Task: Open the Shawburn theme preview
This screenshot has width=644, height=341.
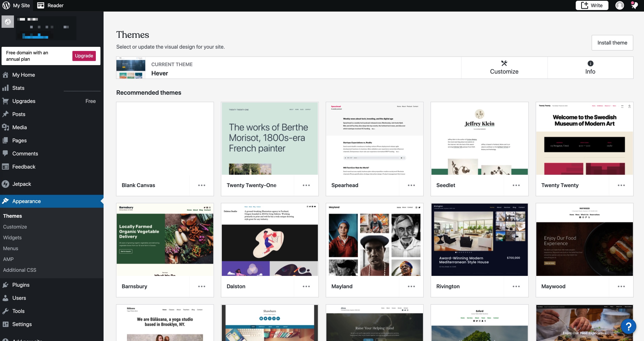Action: click(270, 323)
